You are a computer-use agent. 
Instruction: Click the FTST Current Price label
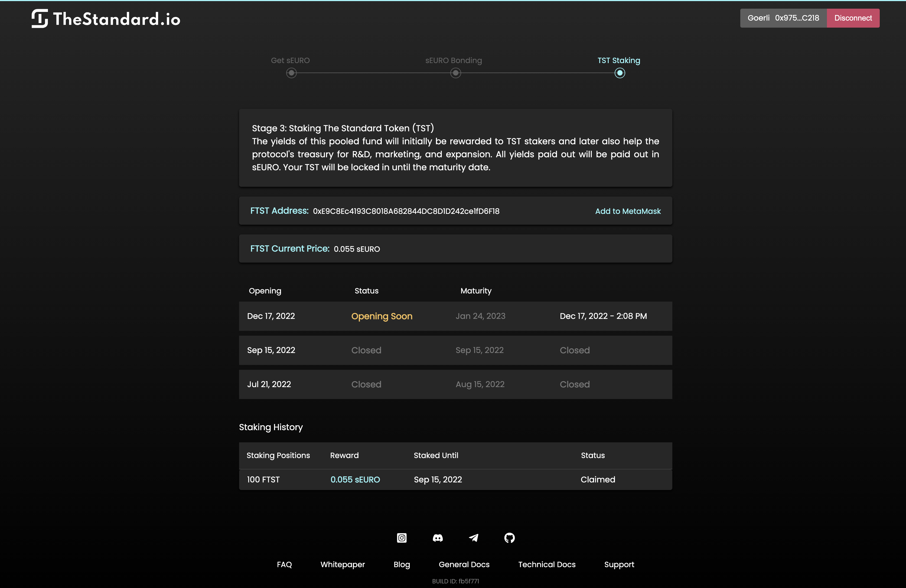tap(290, 249)
